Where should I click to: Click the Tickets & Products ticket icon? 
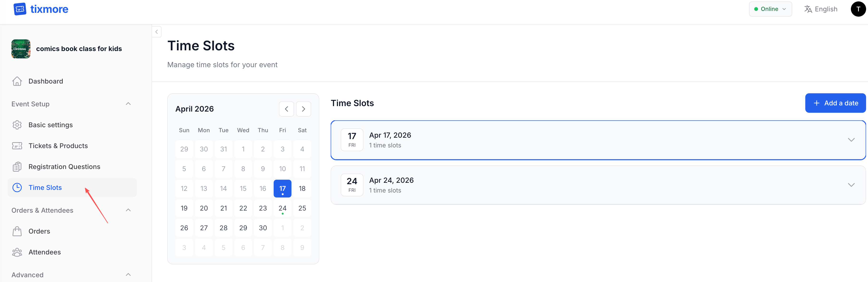tap(17, 145)
